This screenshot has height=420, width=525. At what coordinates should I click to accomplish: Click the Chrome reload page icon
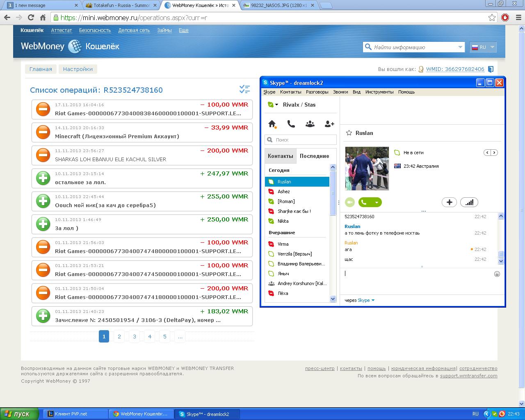[x=31, y=18]
